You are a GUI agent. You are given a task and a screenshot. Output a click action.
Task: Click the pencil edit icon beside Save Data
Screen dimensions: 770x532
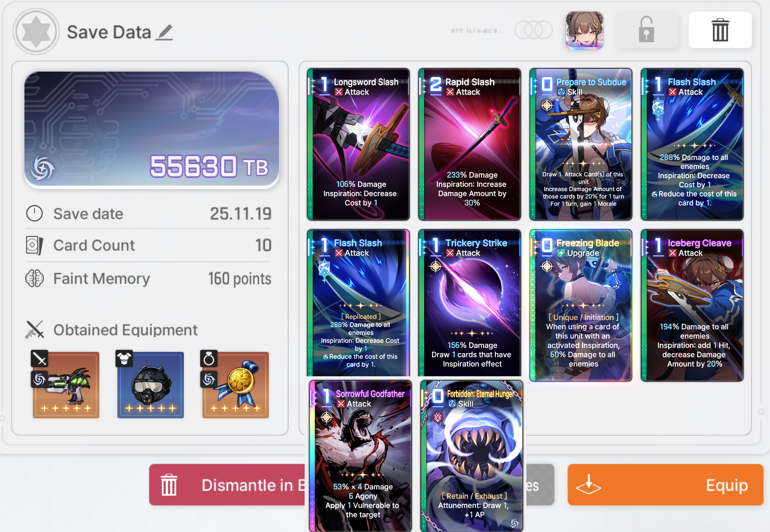click(164, 32)
